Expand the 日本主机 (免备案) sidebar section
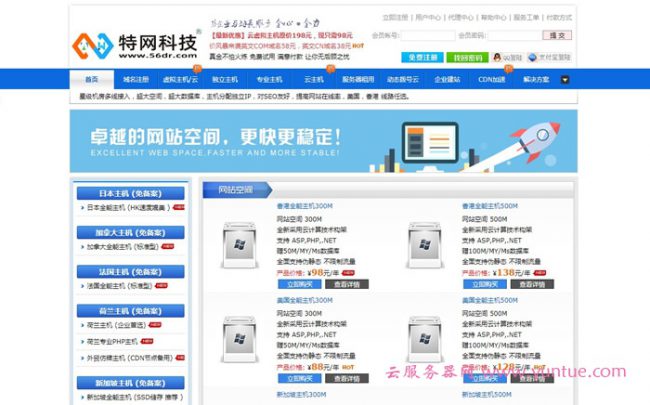 click(x=130, y=194)
